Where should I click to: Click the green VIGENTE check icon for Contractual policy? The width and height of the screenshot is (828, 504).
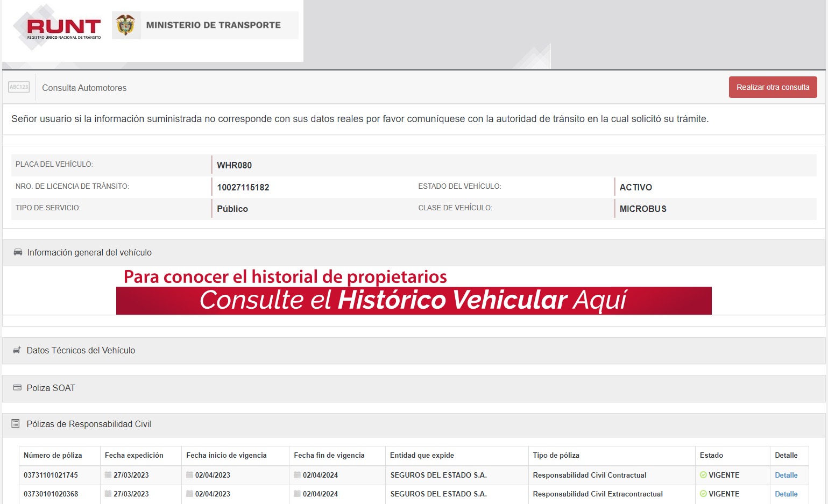click(x=703, y=475)
